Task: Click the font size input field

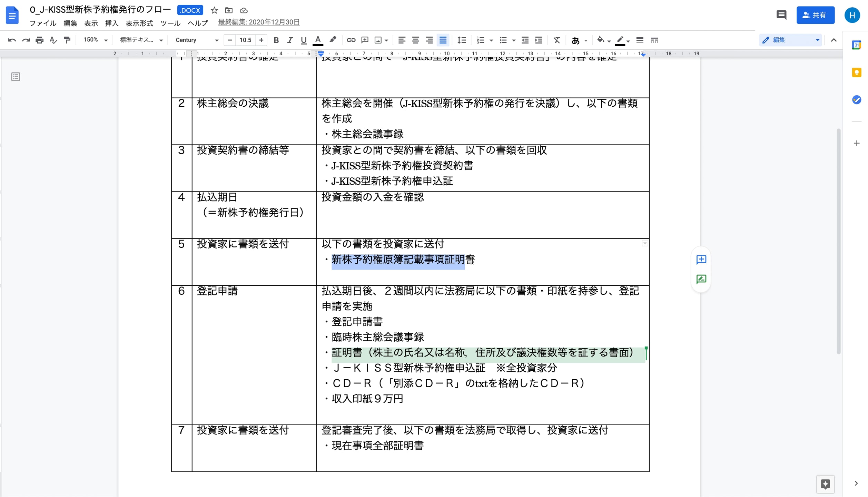Action: point(245,40)
